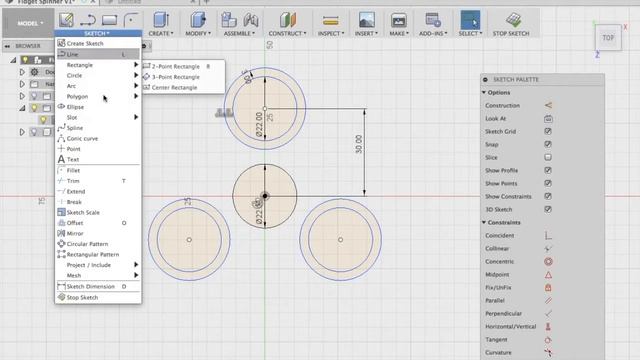Open the INSPECT dropdown menu
The image size is (640, 360).
coord(331,33)
